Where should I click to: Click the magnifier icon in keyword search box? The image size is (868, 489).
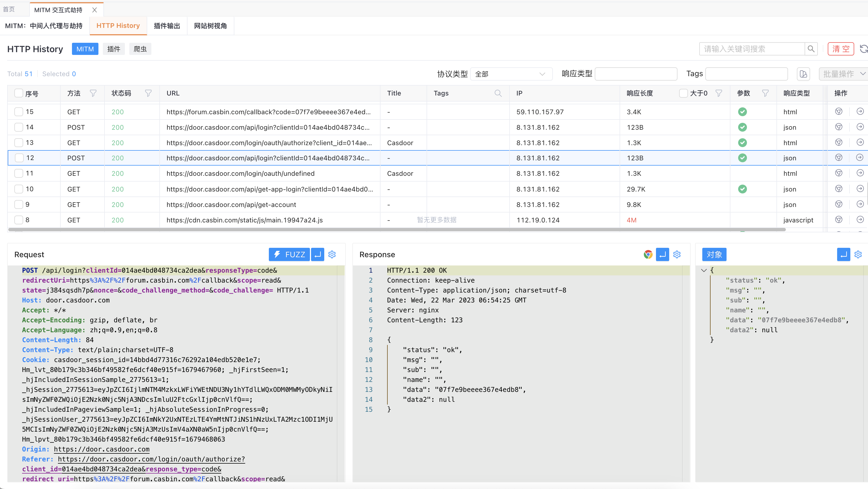(x=811, y=49)
